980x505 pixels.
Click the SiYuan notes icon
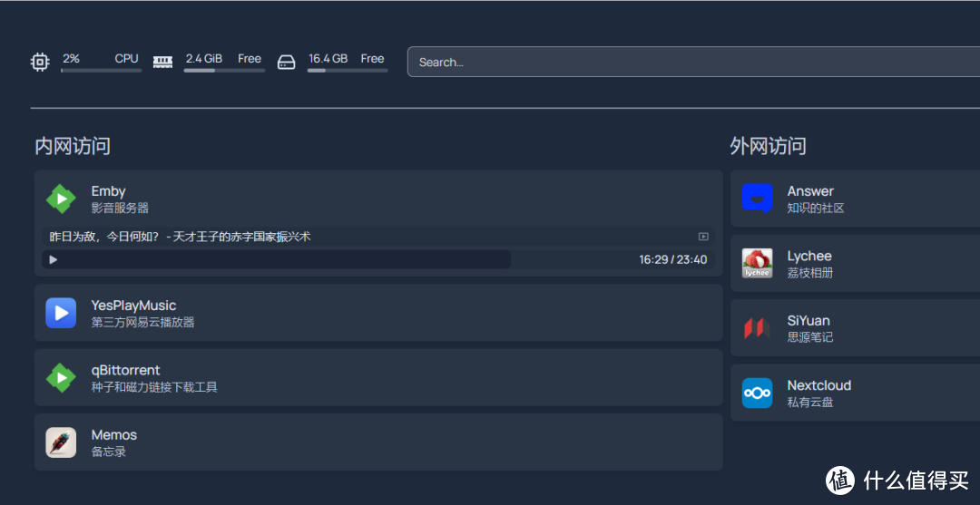757,328
